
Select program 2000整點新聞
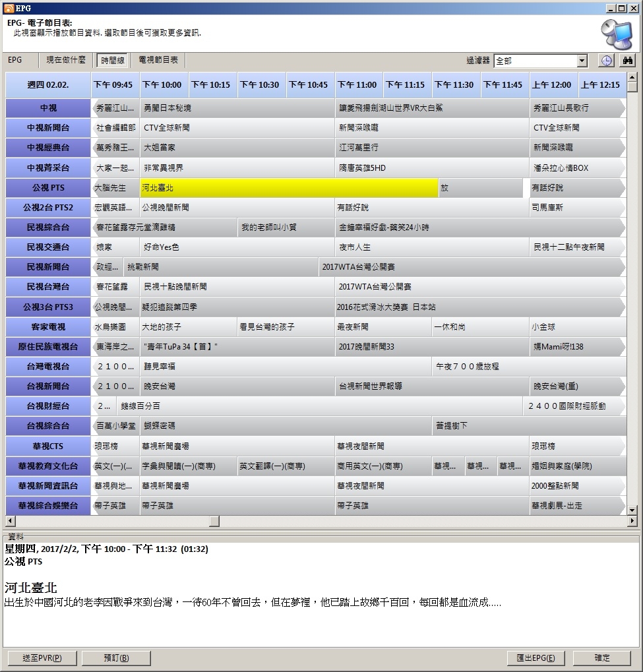[x=578, y=485]
